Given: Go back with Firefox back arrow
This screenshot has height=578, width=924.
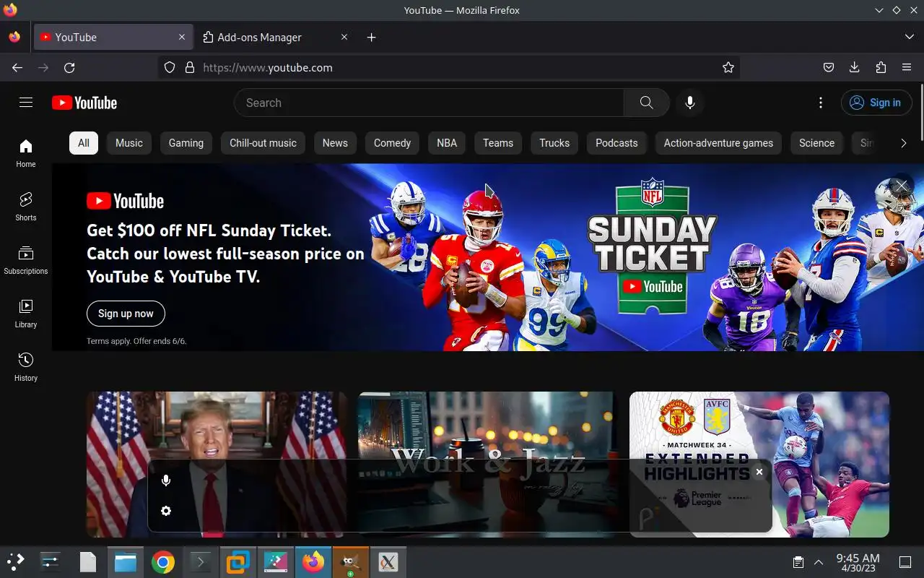Looking at the screenshot, I should (x=17, y=67).
